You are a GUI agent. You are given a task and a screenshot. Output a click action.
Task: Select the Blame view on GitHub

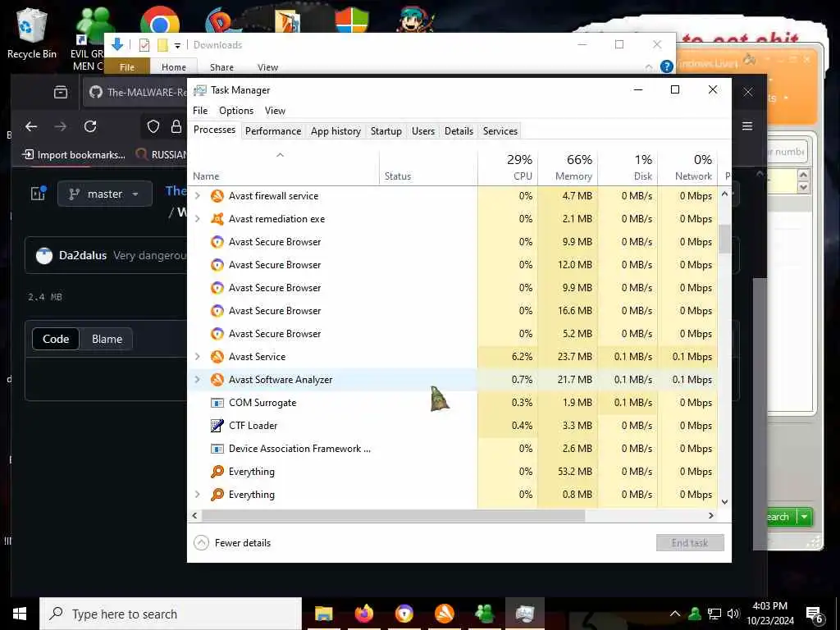click(x=107, y=339)
